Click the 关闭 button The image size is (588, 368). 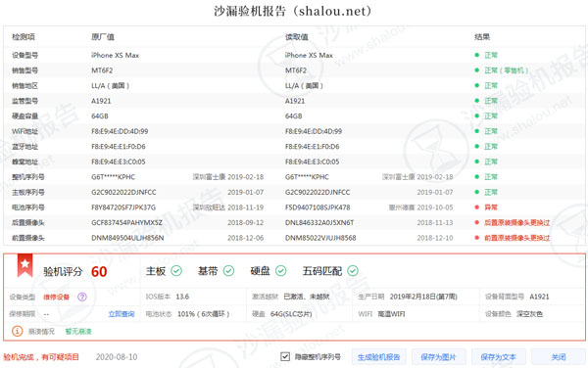[x=559, y=357]
